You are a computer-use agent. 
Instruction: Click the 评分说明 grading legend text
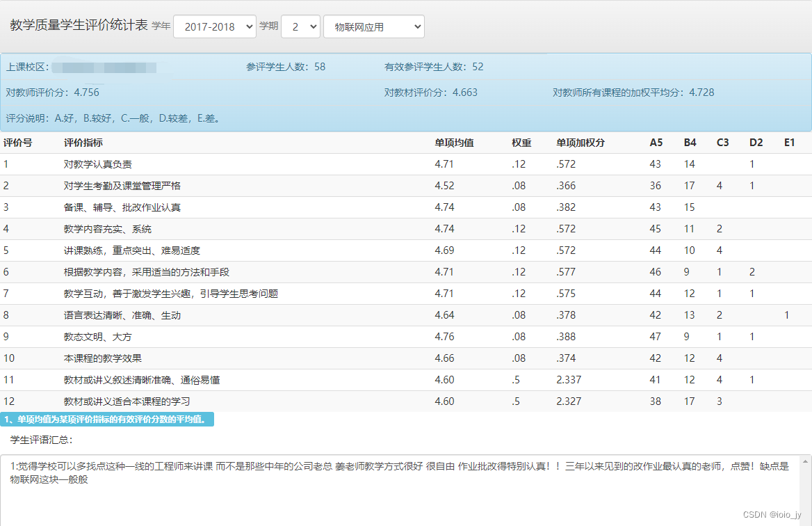114,119
